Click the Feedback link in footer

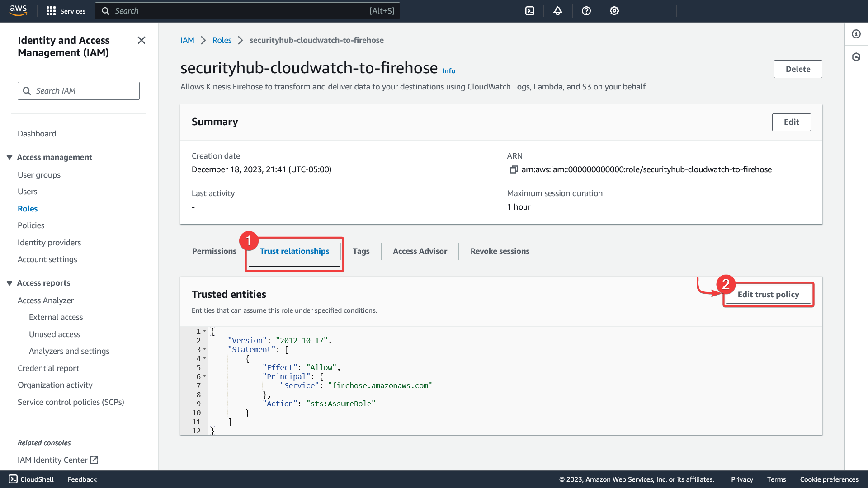[x=82, y=479]
